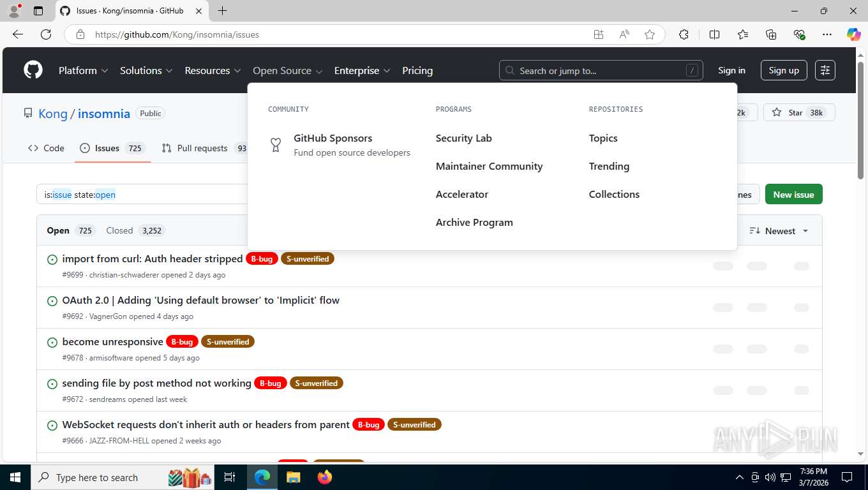Screen dimensions: 868x490
Task: Close the GitHub Issues browser tab
Action: (x=199, y=11)
